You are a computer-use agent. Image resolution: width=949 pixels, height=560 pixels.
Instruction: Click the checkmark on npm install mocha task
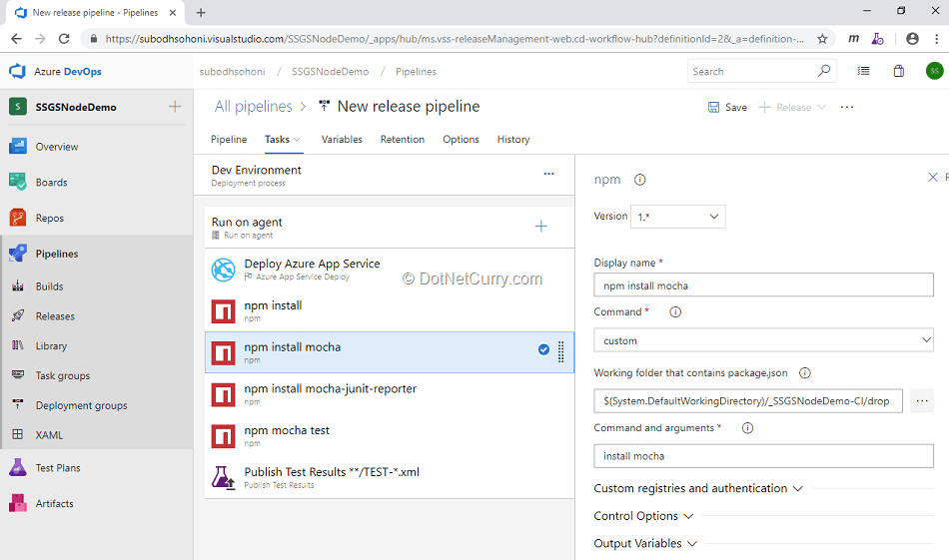click(543, 349)
